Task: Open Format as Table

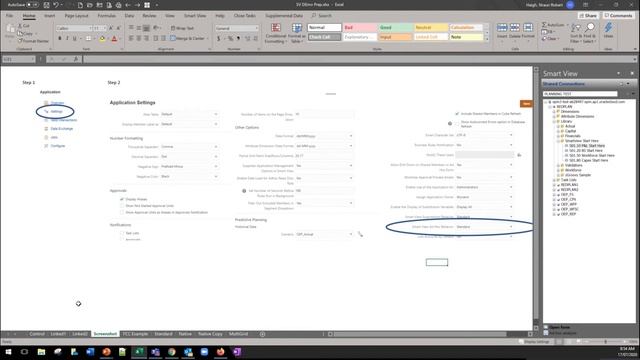Action: coord(297,33)
